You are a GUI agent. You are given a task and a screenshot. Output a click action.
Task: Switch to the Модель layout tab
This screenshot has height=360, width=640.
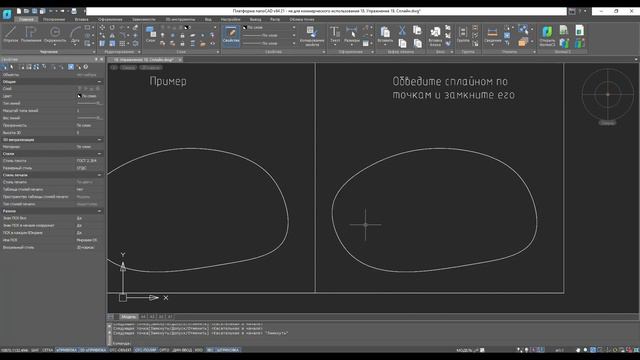tap(129, 317)
